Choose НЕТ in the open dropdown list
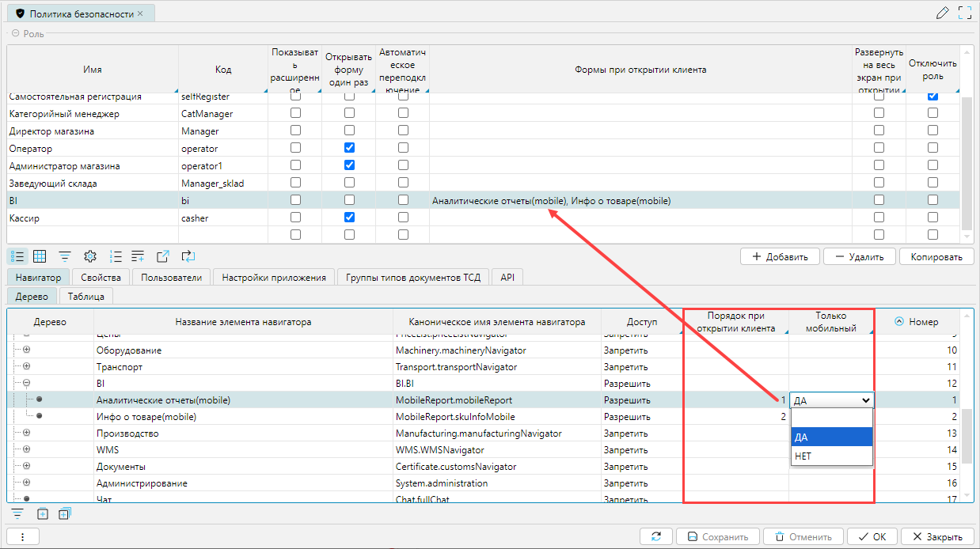980x549 pixels. click(831, 456)
